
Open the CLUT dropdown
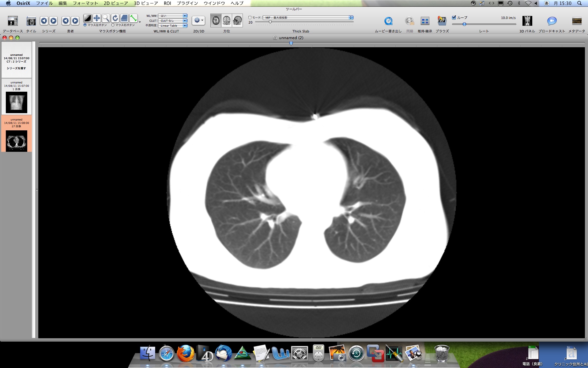[x=172, y=21]
